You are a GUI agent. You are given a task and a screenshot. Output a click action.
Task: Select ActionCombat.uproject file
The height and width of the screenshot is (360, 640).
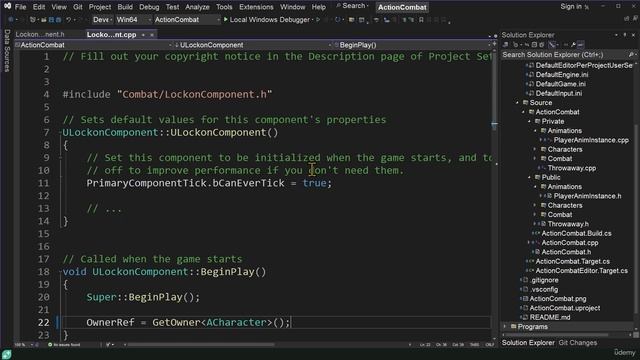564,308
